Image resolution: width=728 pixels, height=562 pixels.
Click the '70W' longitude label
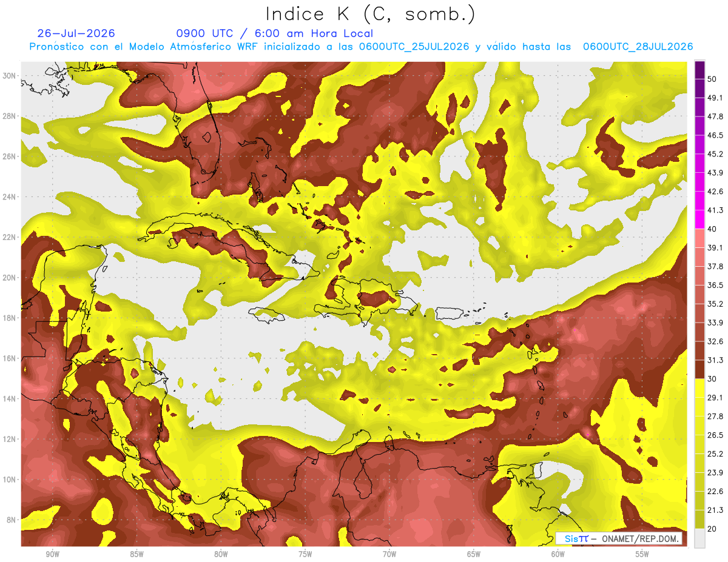(389, 554)
